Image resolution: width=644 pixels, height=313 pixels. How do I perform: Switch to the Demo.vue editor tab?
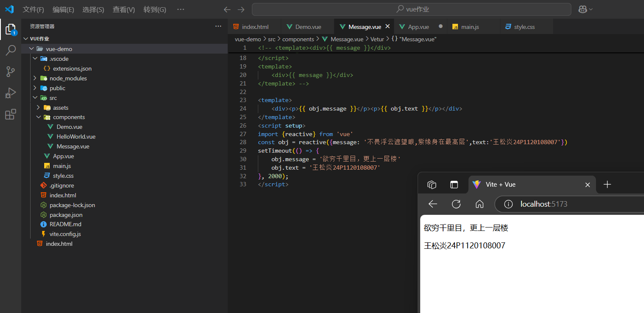click(x=308, y=27)
